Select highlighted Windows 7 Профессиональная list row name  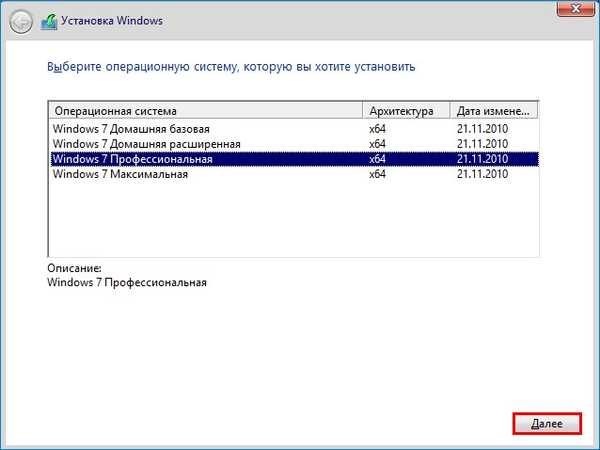(131, 159)
